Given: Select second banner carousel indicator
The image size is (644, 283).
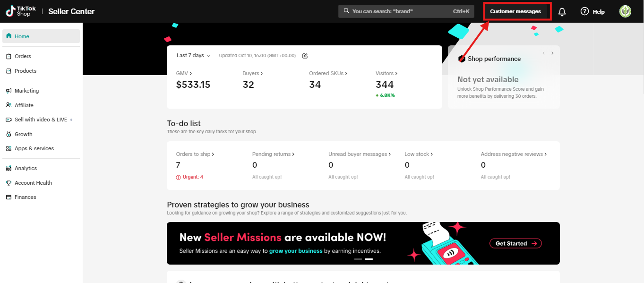Looking at the screenshot, I should pyautogui.click(x=369, y=259).
